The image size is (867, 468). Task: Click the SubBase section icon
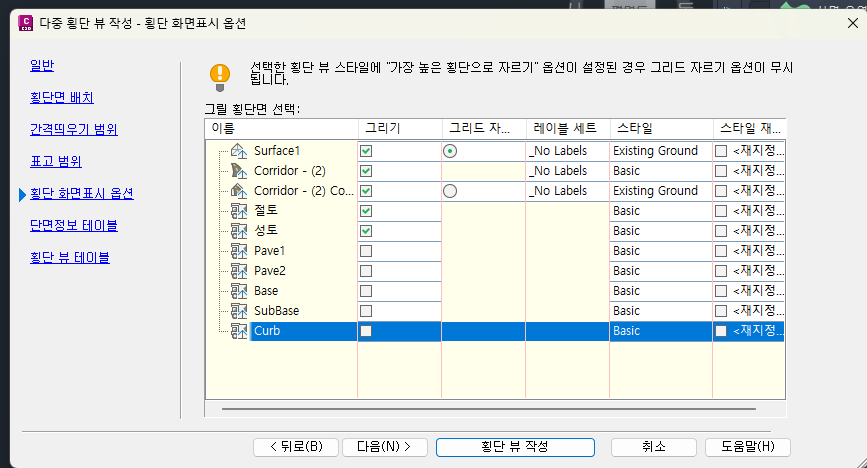click(x=239, y=311)
